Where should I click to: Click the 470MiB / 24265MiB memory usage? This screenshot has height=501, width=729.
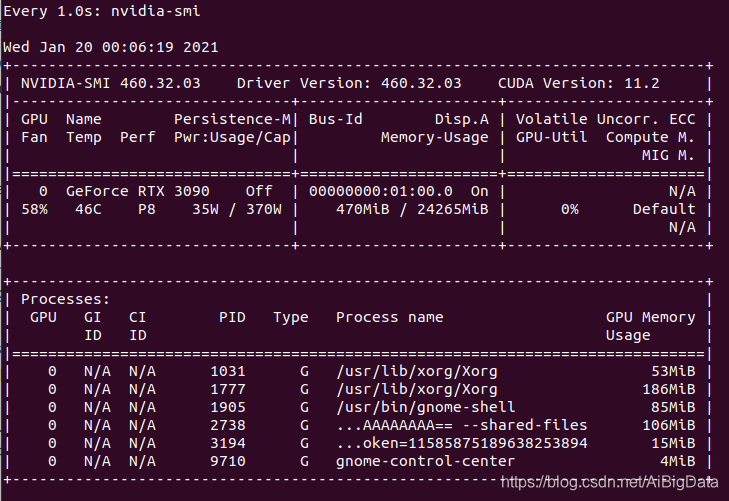point(412,209)
